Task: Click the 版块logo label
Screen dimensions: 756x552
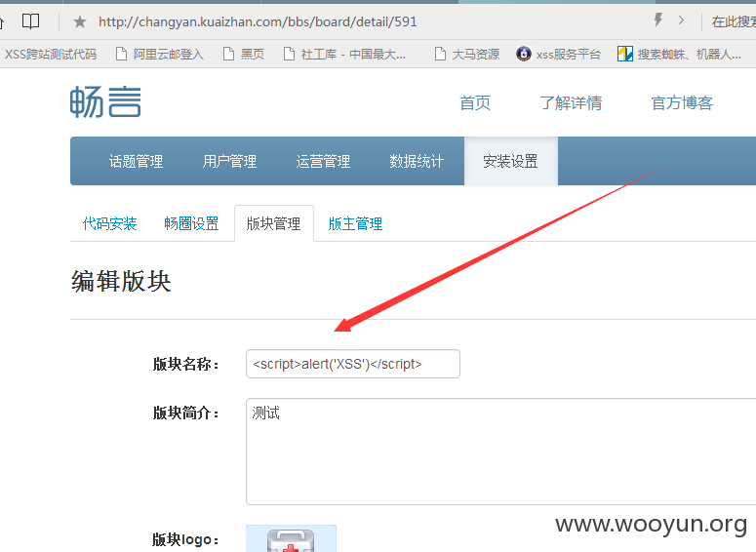Action: coord(186,539)
